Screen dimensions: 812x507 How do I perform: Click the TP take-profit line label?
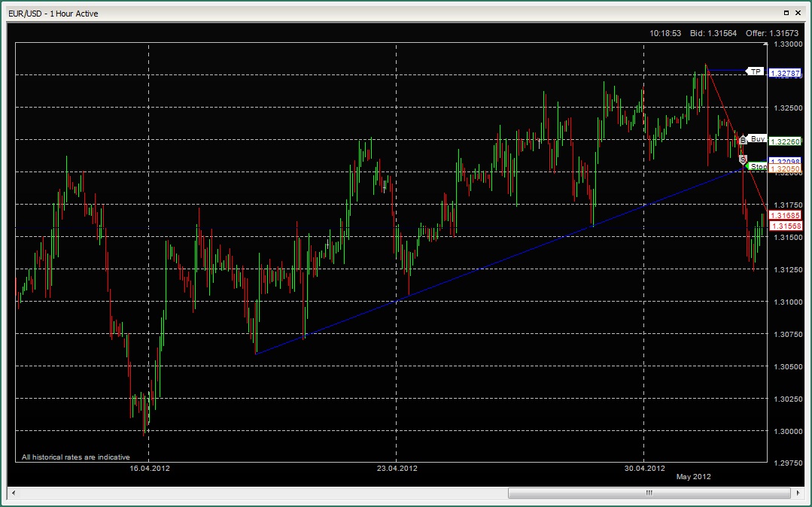pos(755,71)
